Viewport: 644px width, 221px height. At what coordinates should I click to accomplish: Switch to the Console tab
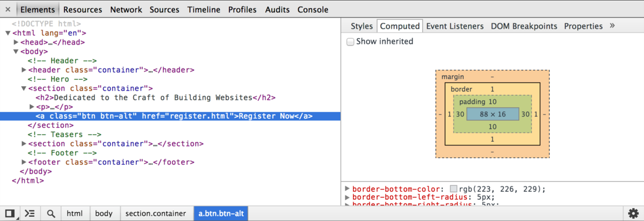click(x=313, y=9)
